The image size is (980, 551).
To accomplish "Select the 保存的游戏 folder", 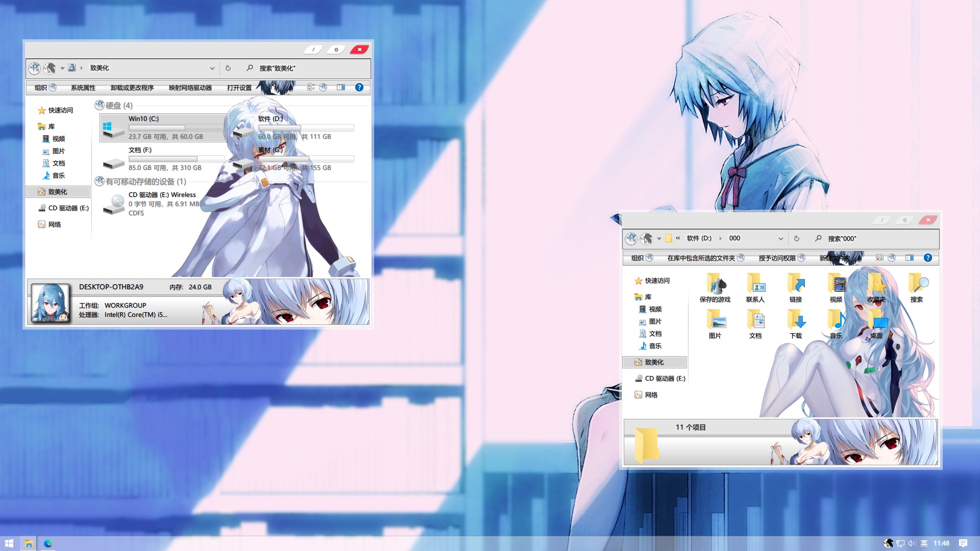I will (715, 288).
